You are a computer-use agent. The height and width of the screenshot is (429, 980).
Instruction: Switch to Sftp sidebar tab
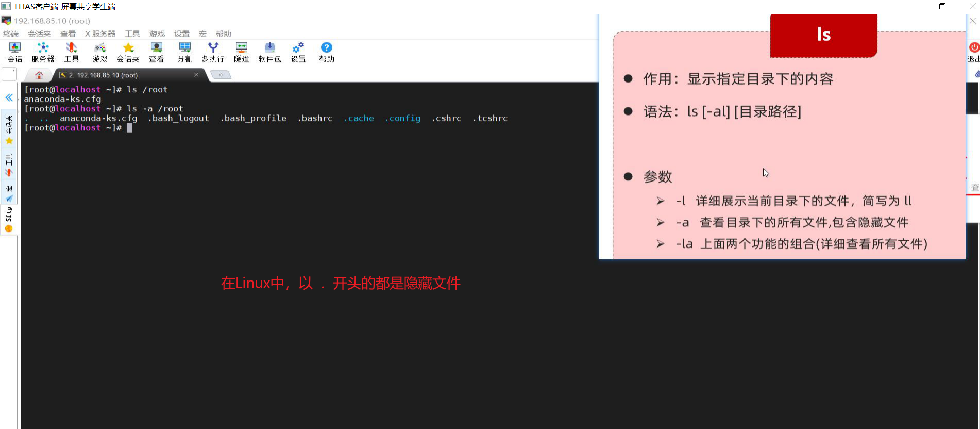pos(9,219)
